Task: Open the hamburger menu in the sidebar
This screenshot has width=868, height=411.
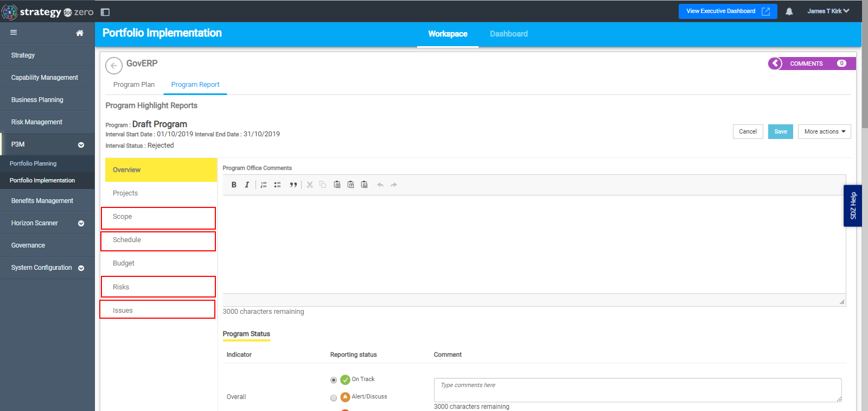Action: (x=14, y=33)
